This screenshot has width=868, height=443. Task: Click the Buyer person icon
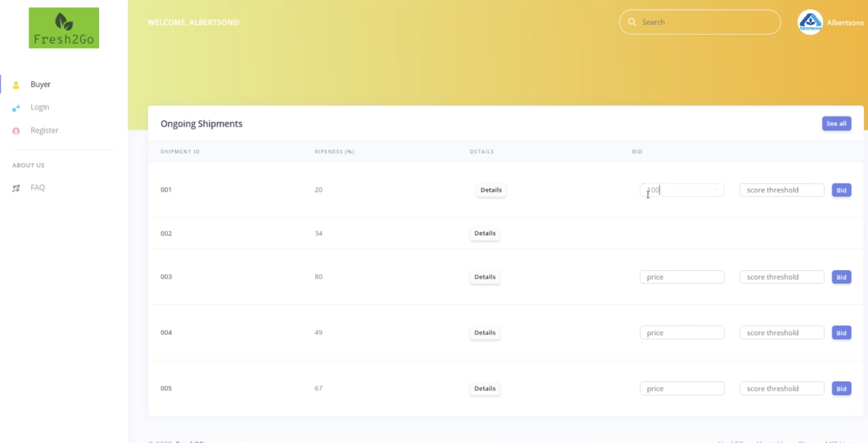pyautogui.click(x=16, y=85)
